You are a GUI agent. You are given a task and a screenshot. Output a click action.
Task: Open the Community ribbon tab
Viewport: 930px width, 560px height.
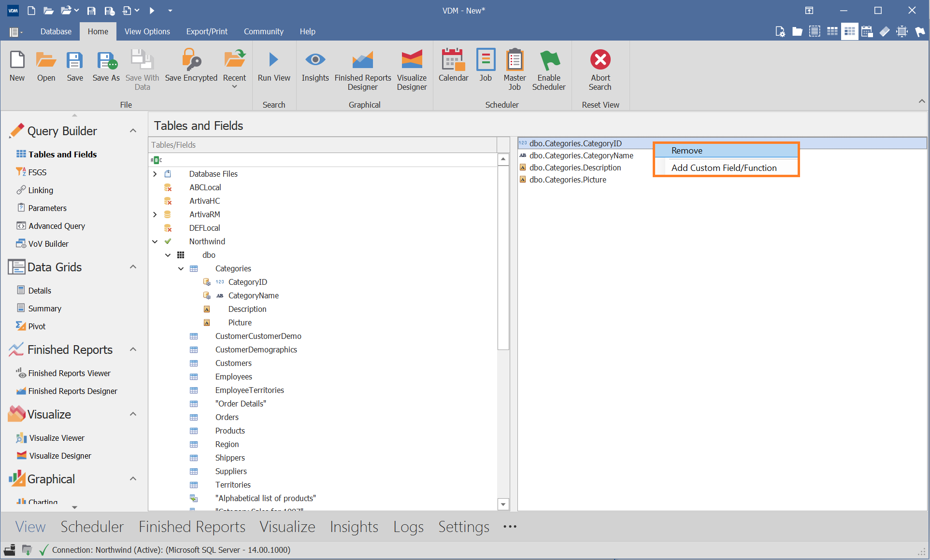click(264, 31)
